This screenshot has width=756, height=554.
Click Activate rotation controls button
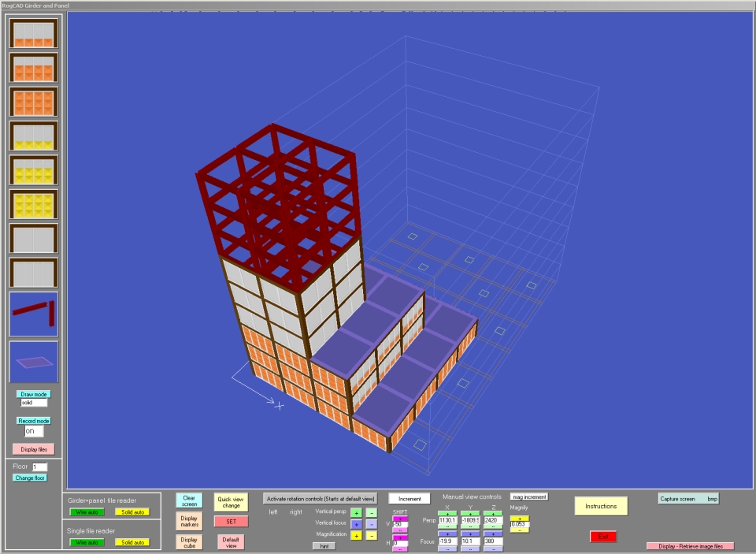coord(321,499)
